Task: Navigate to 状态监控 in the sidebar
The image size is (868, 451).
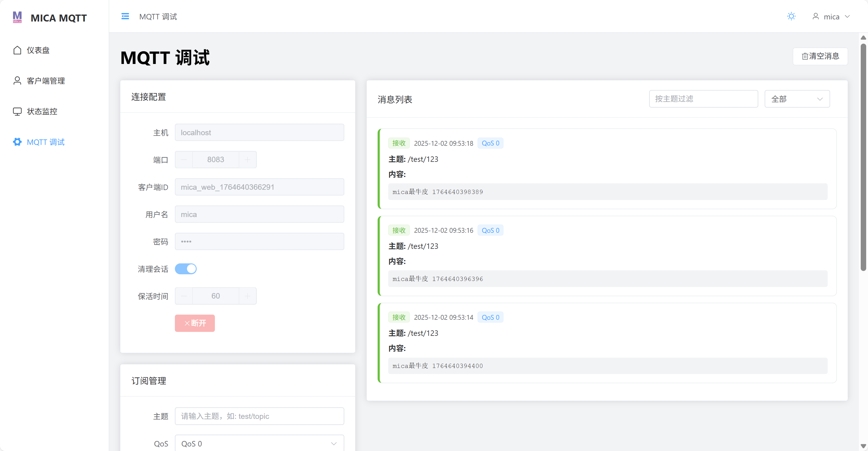Action: point(42,111)
